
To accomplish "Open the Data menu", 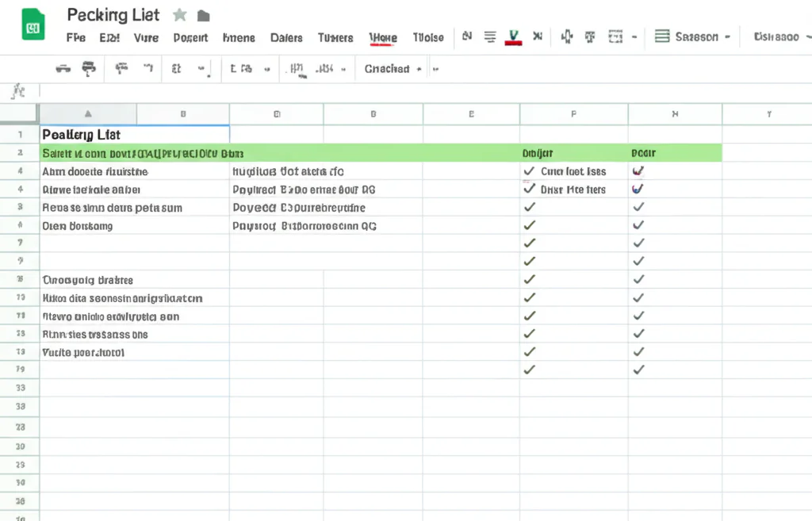I will (x=286, y=37).
